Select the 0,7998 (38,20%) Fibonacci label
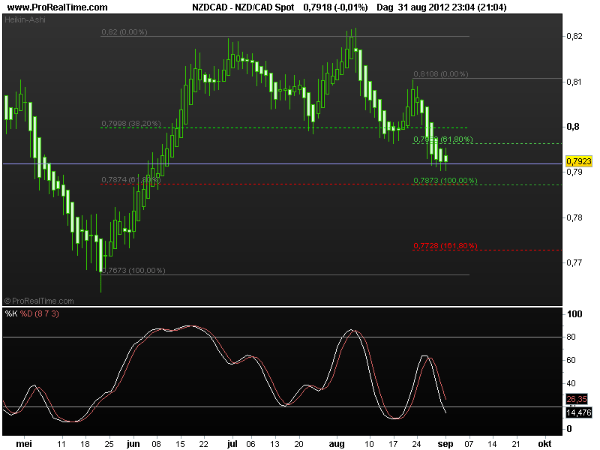Viewport: 600px width, 450px height. click(x=131, y=124)
